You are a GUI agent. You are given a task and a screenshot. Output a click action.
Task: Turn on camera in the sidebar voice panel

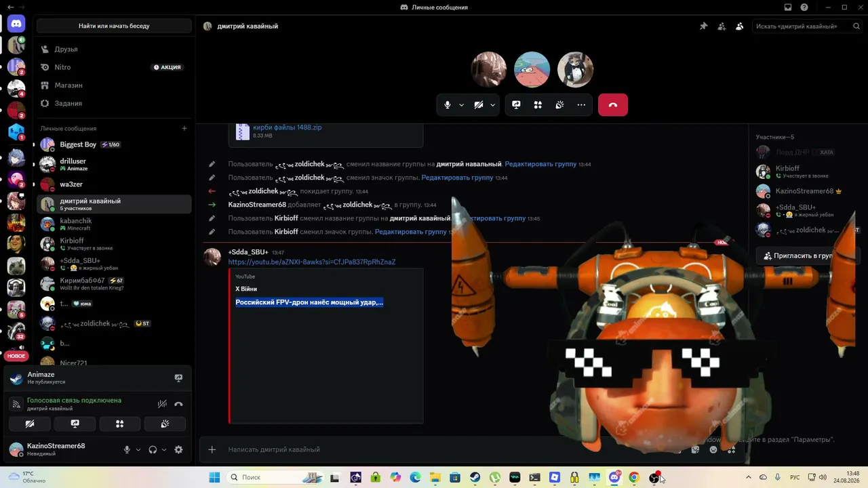pyautogui.click(x=30, y=424)
